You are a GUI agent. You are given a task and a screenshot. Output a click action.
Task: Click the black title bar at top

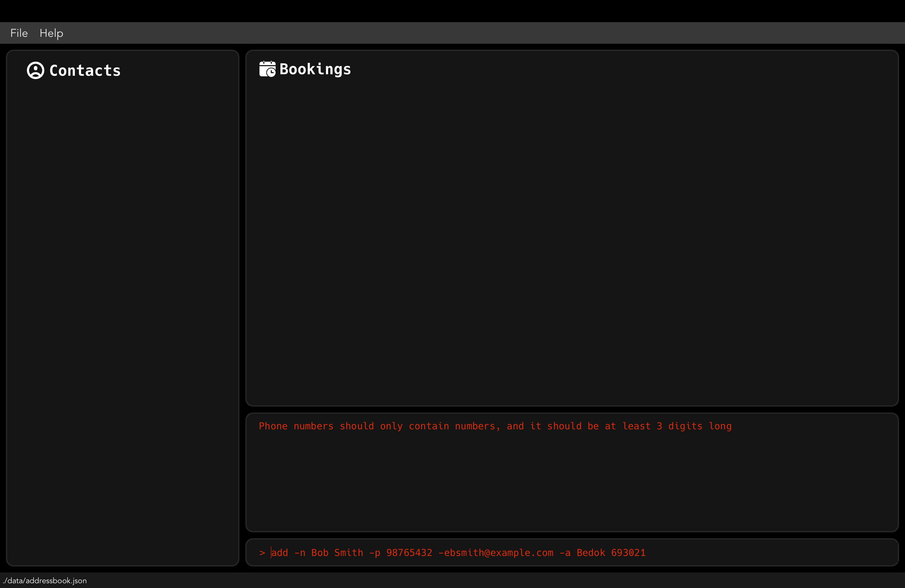click(452, 11)
